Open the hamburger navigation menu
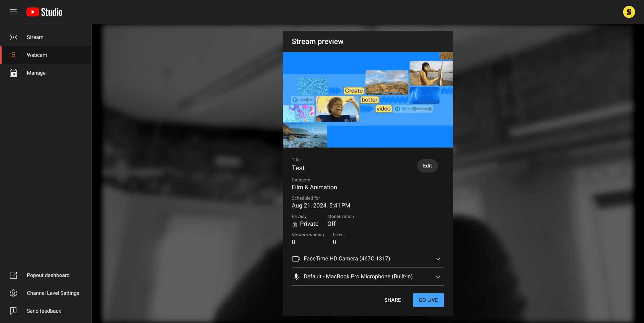This screenshot has width=644, height=323. [14, 12]
